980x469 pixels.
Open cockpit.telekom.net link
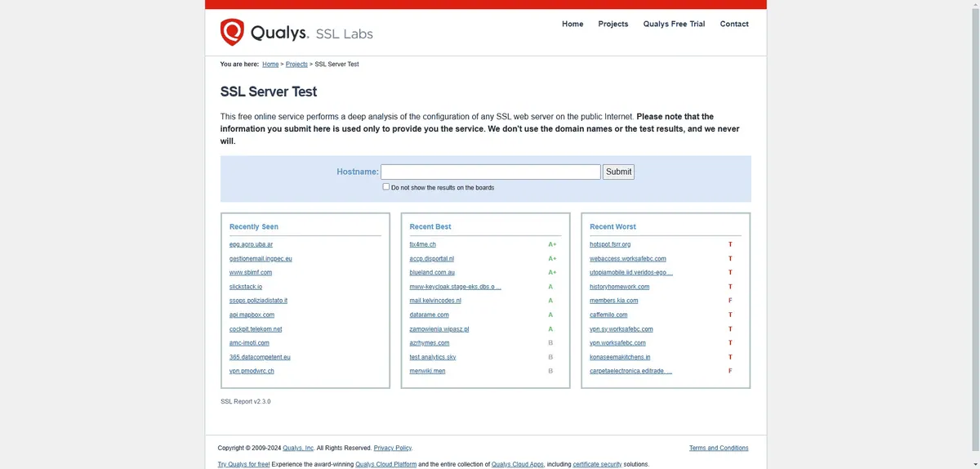256,329
